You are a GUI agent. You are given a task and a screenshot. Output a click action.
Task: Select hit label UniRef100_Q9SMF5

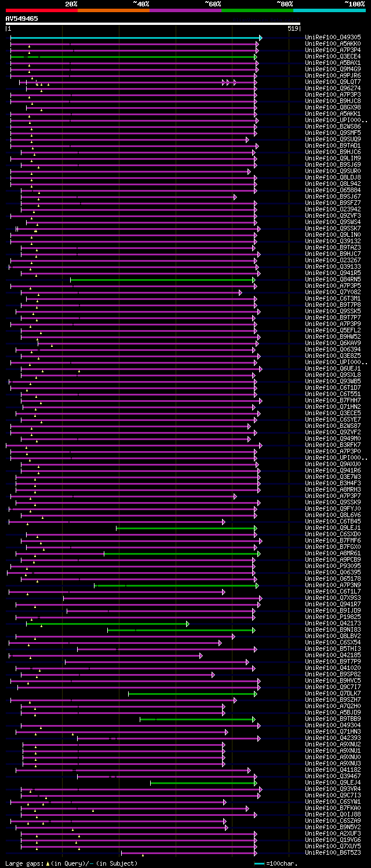tap(332, 133)
